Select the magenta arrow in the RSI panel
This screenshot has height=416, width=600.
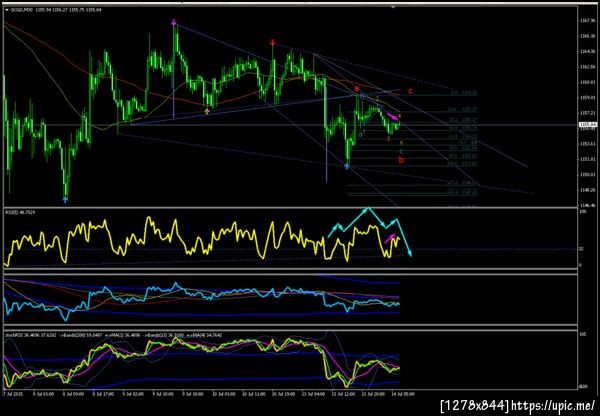pyautogui.click(x=390, y=238)
